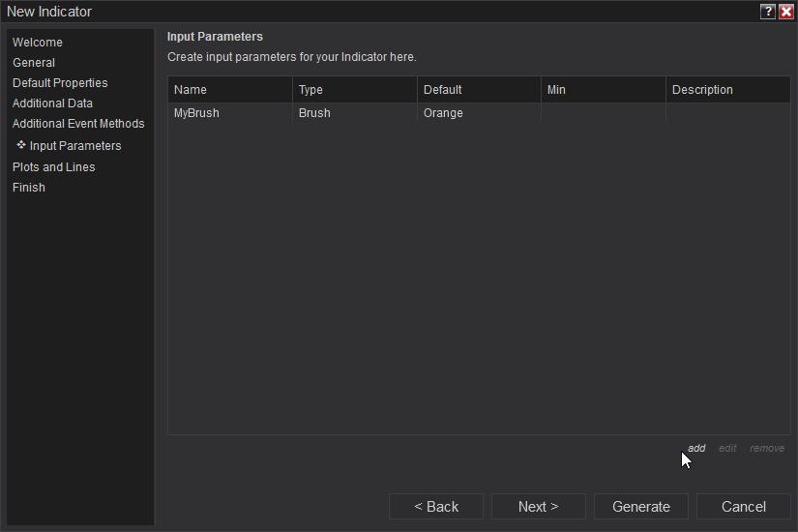Click the Default column header
Image resolution: width=798 pixels, height=532 pixels.
(x=480, y=90)
